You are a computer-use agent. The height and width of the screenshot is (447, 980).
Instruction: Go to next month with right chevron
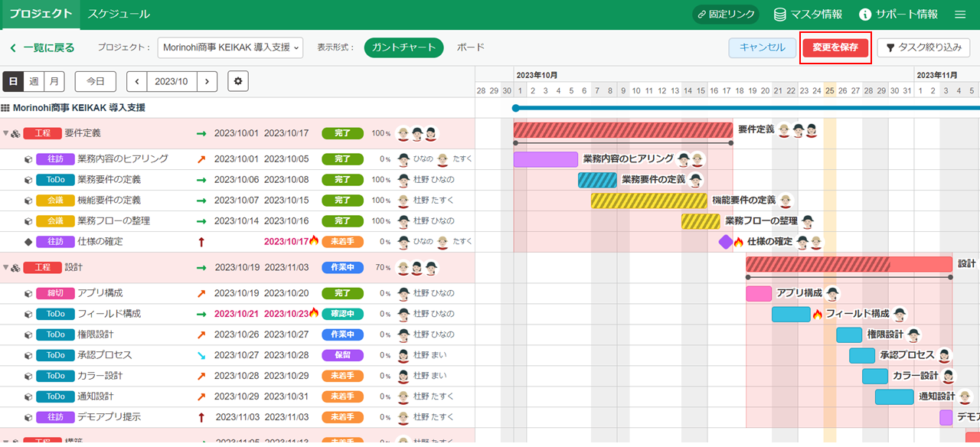point(207,81)
